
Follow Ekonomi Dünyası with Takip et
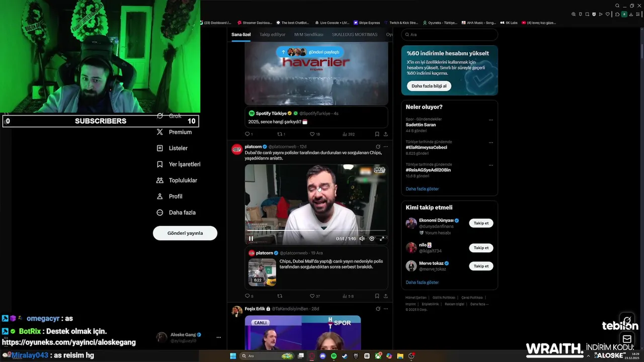pyautogui.click(x=481, y=223)
